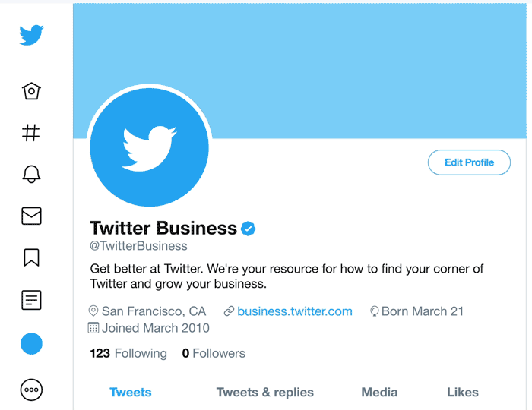Click the Twitter bird logo in sidebar
The image size is (532, 410).
(31, 35)
